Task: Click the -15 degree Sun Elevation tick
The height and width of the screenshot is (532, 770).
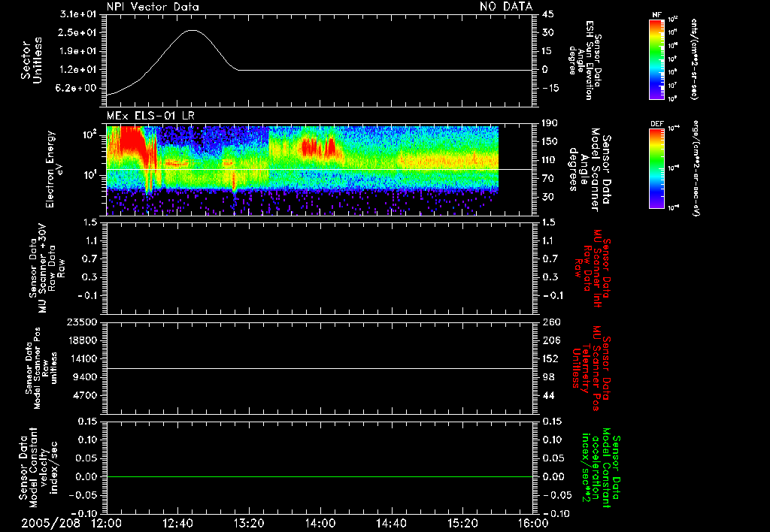Action: (x=550, y=88)
